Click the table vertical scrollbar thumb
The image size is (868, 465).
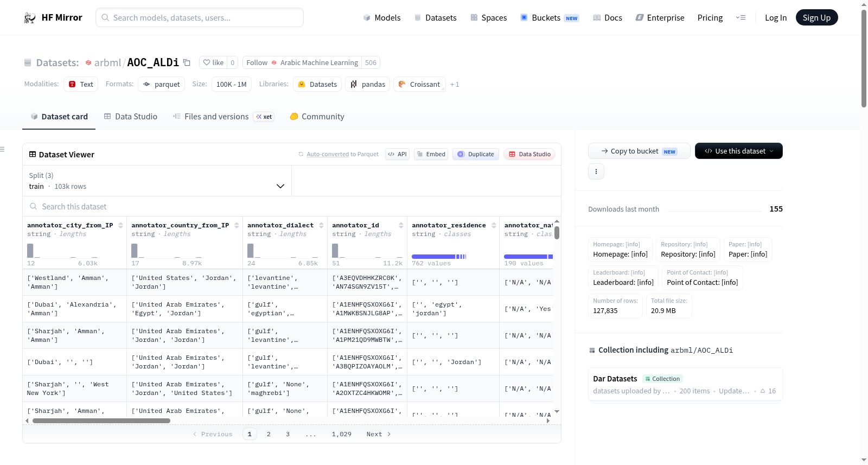(x=557, y=233)
